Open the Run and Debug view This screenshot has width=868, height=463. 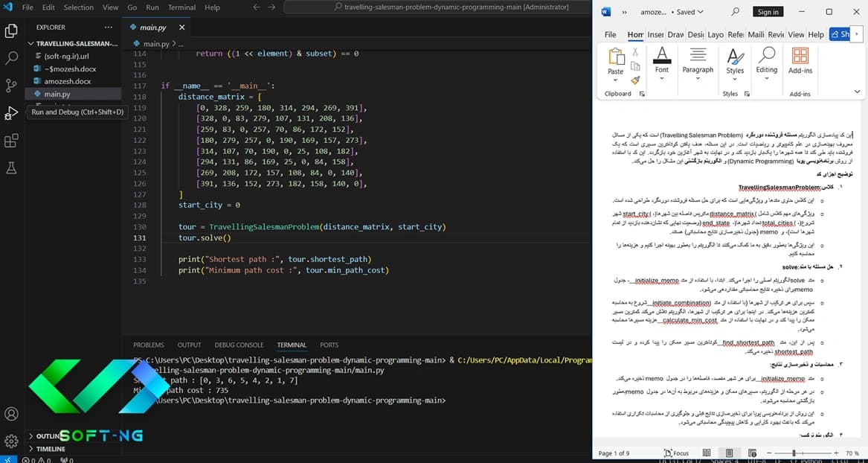(x=11, y=113)
